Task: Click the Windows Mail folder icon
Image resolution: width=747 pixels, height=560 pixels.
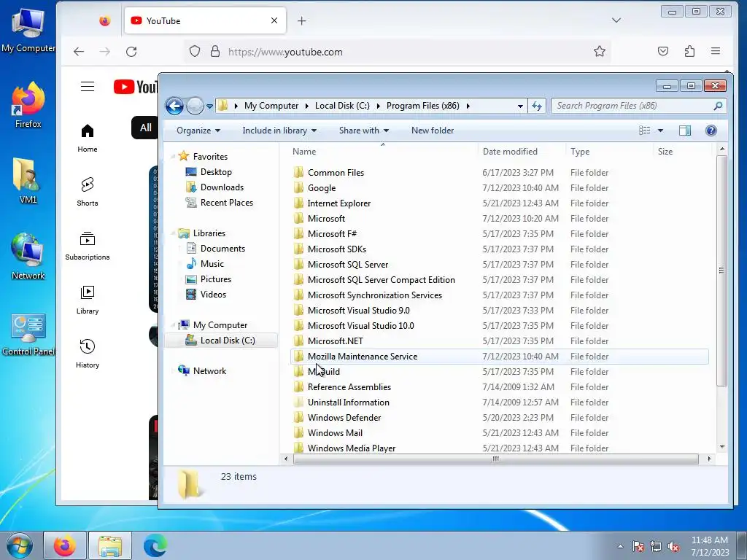Action: coord(298,432)
